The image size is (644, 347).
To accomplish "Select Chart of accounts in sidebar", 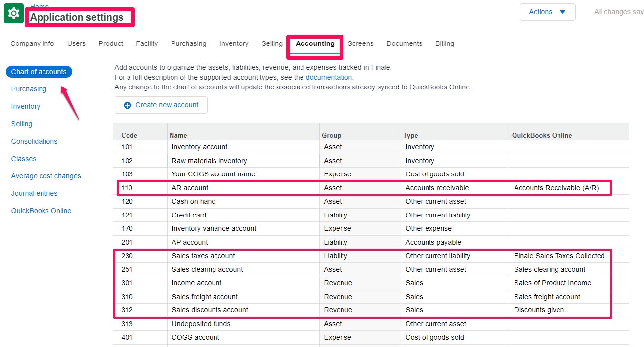I will (x=39, y=72).
